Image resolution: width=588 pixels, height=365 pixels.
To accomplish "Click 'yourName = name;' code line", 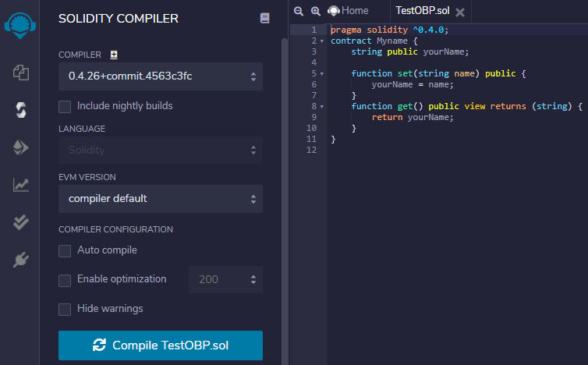I will (x=413, y=85).
